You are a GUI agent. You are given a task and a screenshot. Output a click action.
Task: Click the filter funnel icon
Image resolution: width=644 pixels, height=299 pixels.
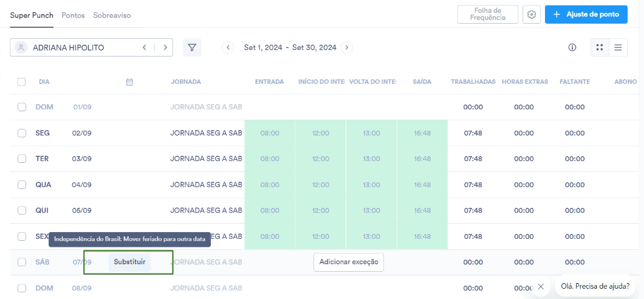click(192, 47)
